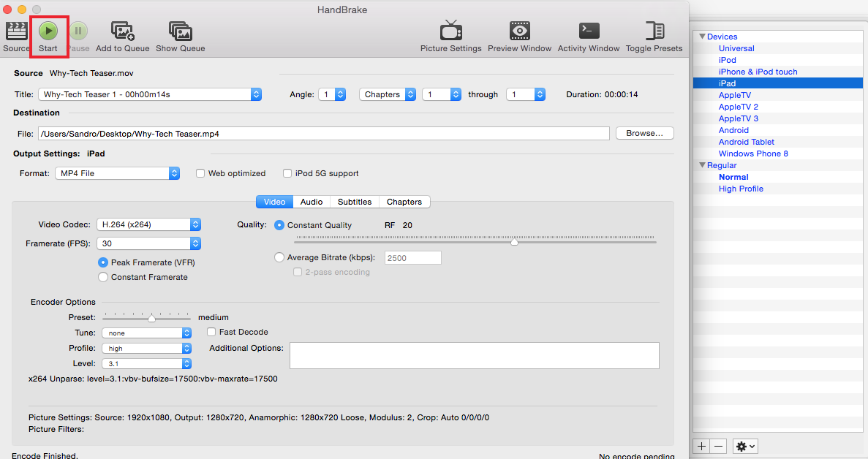Viewport: 868px width, 459px height.
Task: Remove preset with minus button
Action: pos(719,446)
